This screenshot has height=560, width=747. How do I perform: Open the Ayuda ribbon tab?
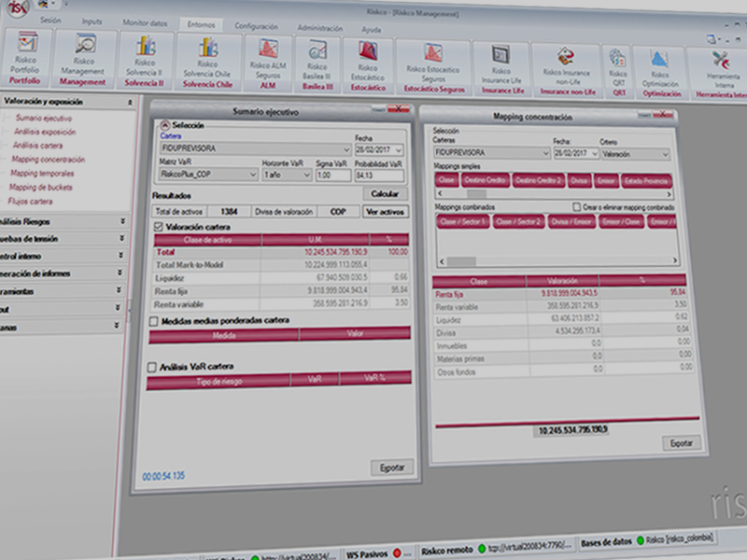371,30
